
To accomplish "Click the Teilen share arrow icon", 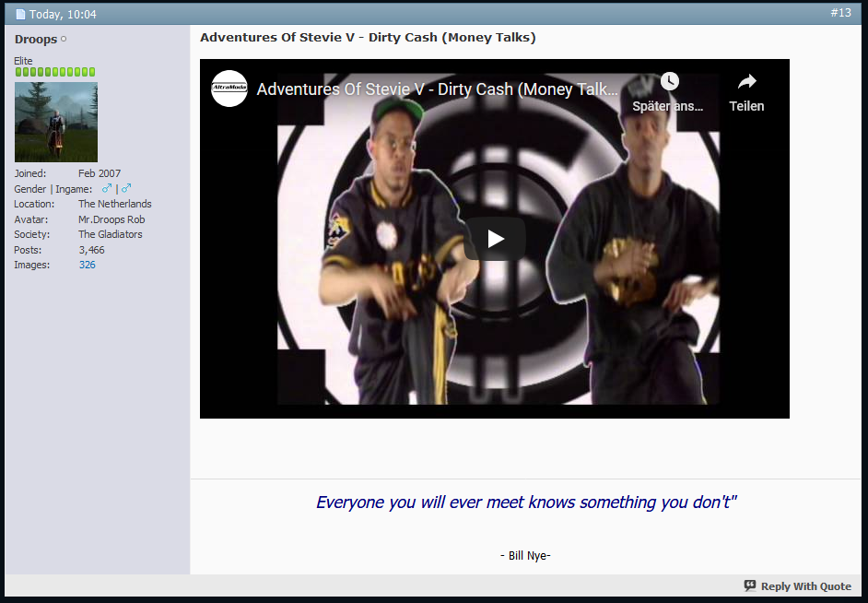I will 746,82.
